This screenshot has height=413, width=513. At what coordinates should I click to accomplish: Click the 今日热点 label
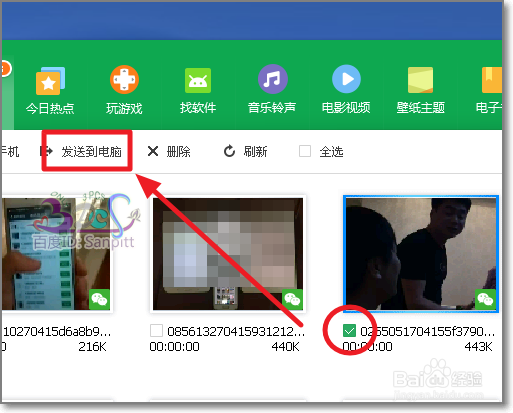coord(50,108)
